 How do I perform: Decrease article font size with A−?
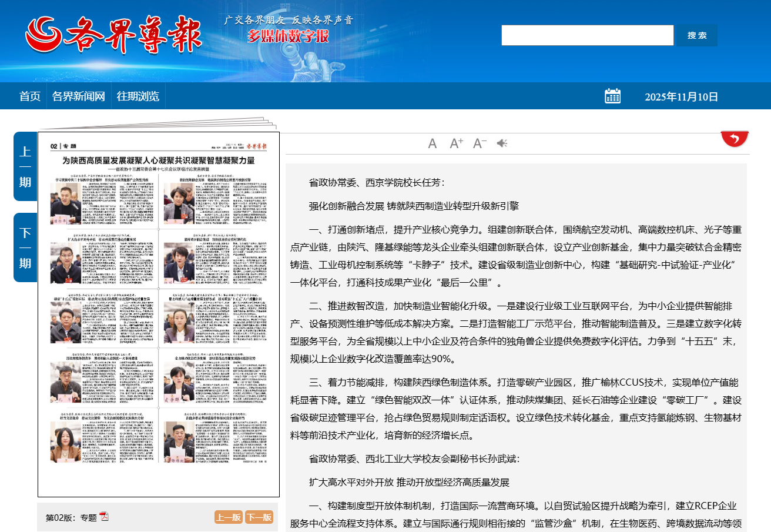(x=480, y=143)
